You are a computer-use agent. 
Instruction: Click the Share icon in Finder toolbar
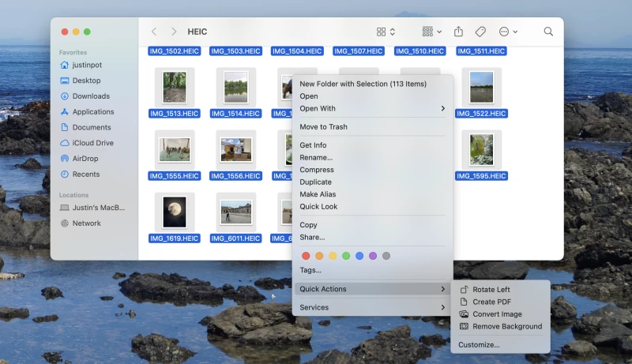pos(458,32)
